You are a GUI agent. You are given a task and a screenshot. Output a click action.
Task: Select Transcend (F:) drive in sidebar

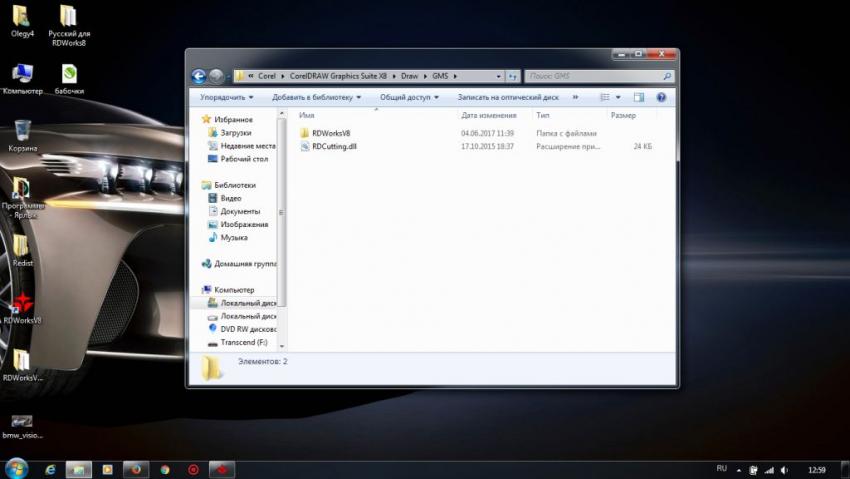243,342
